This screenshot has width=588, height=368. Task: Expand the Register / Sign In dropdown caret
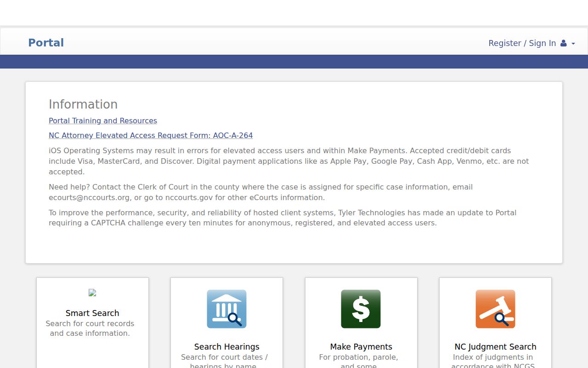[573, 44]
